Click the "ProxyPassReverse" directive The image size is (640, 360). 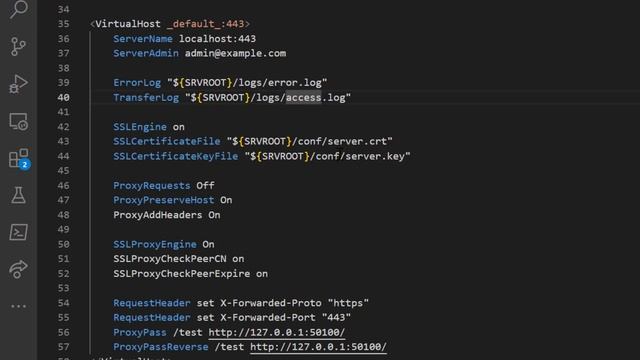point(160,347)
